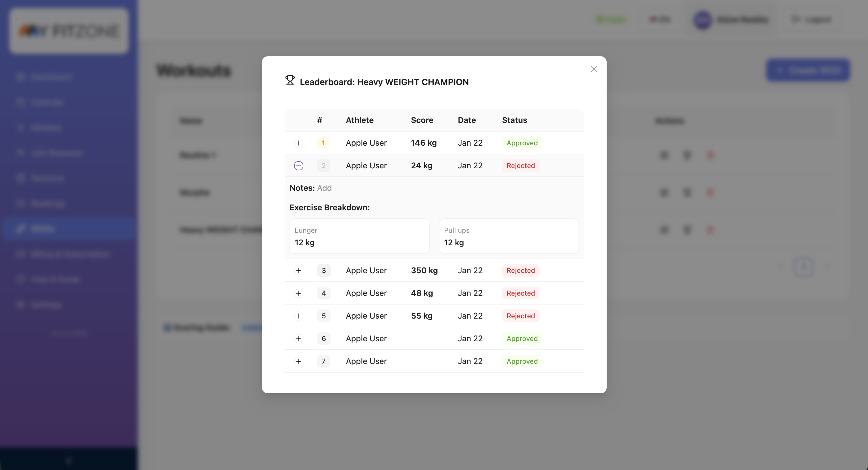Click the trophy icon beside the leaderboard title
The height and width of the screenshot is (470, 868).
tap(290, 81)
